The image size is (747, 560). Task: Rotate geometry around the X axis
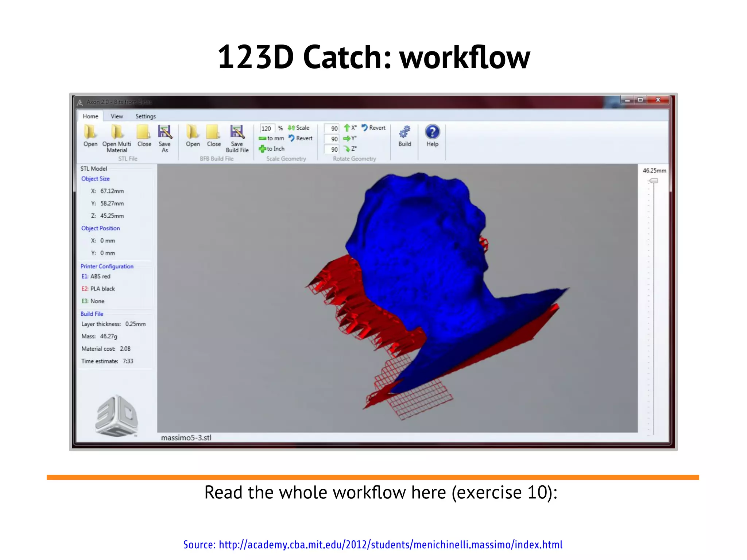[350, 128]
